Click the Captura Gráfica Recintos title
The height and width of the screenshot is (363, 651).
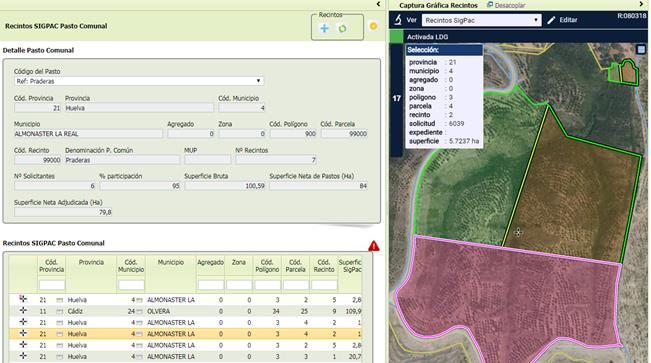[x=438, y=5]
